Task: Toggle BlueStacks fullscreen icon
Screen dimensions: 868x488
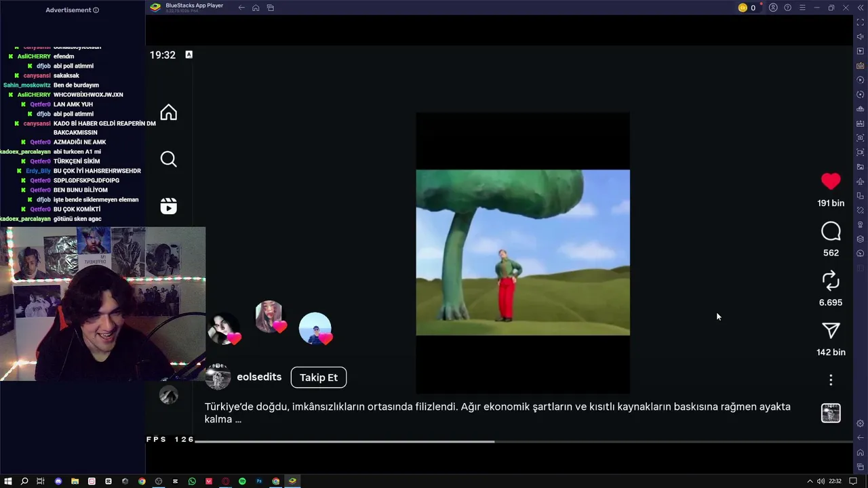Action: pyautogui.click(x=861, y=22)
